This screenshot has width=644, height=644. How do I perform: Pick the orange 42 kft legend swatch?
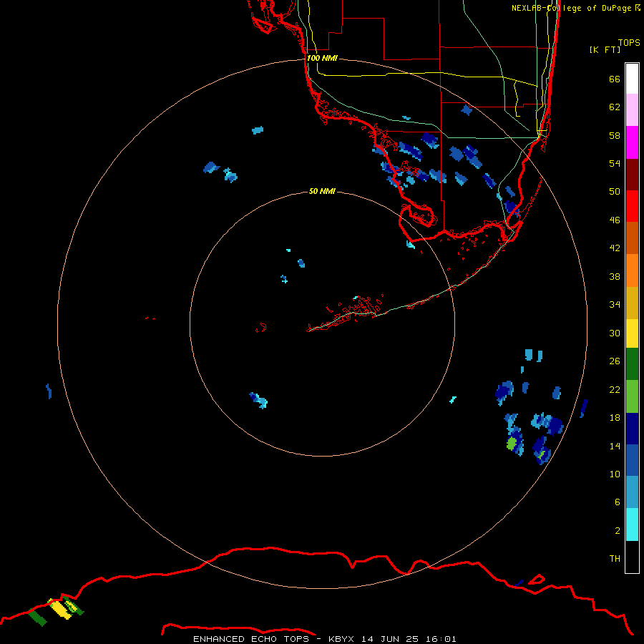coord(632,270)
